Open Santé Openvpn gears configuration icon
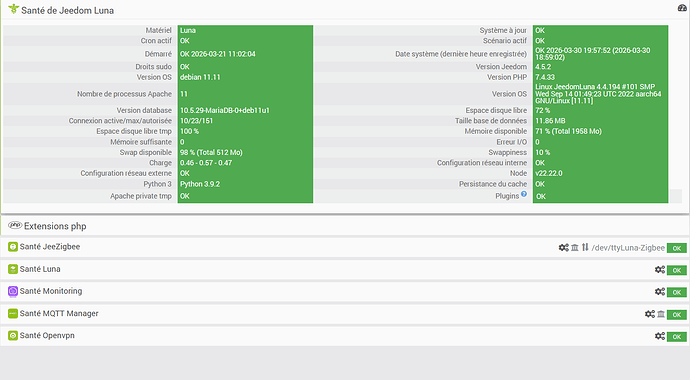Viewport: 690px width, 380px height. pyautogui.click(x=660, y=336)
